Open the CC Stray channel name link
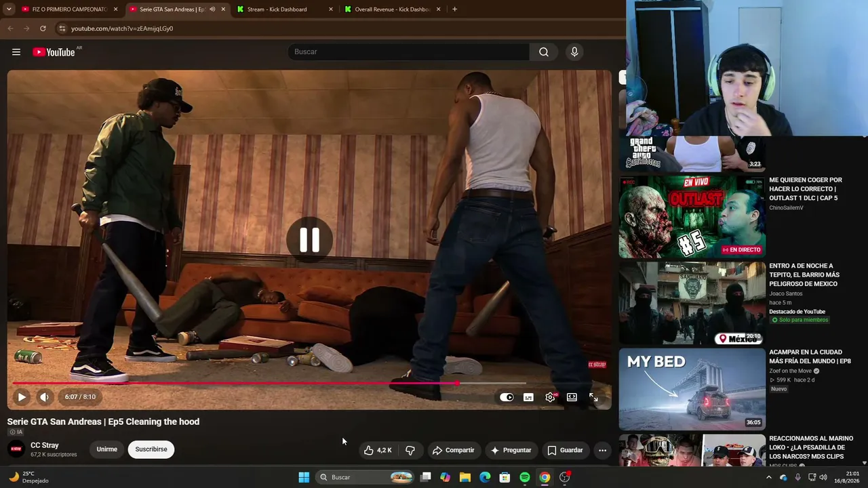The image size is (868, 488). coord(45,445)
